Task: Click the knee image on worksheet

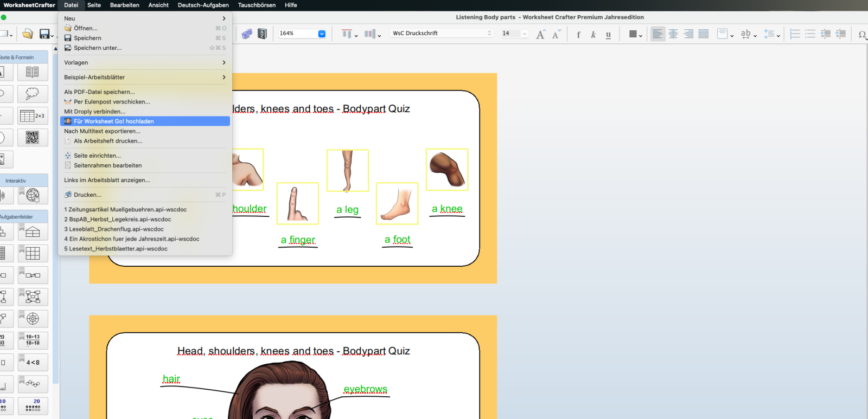Action: point(447,170)
